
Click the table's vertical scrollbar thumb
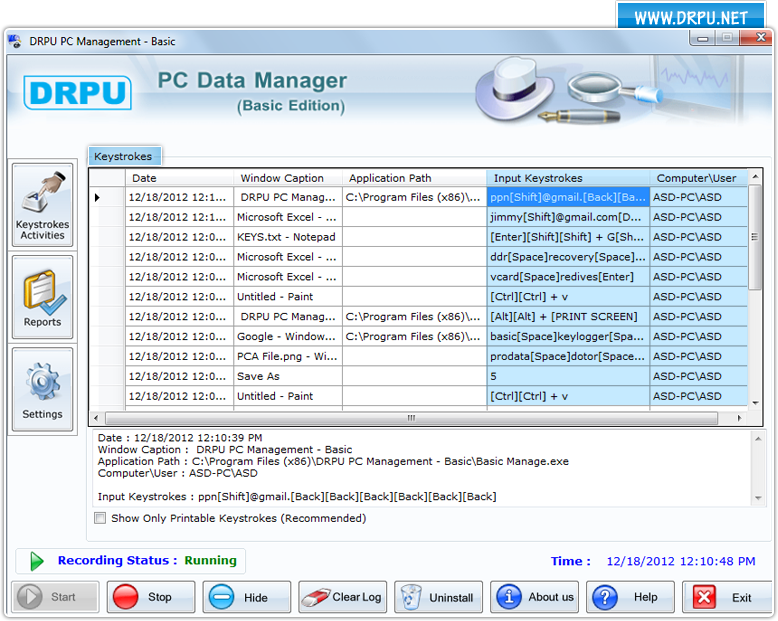coord(755,237)
